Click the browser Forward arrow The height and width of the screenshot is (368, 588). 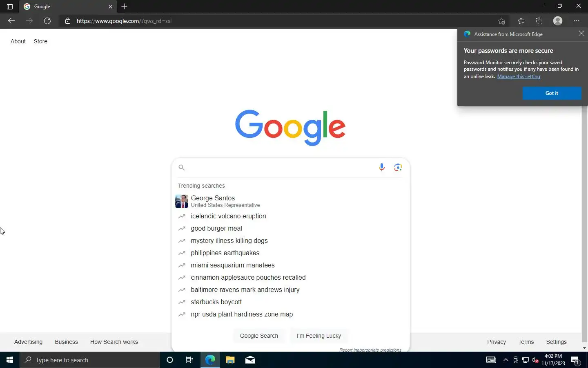(x=29, y=21)
